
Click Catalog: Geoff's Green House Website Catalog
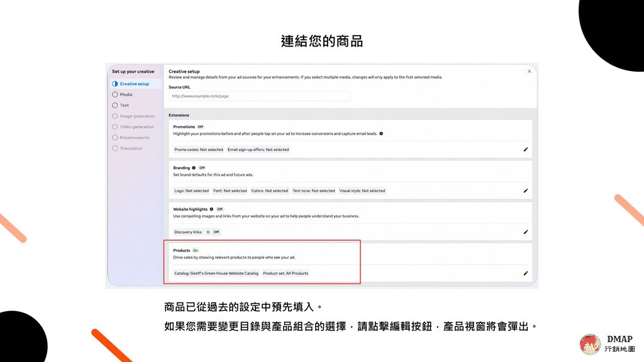coord(216,273)
